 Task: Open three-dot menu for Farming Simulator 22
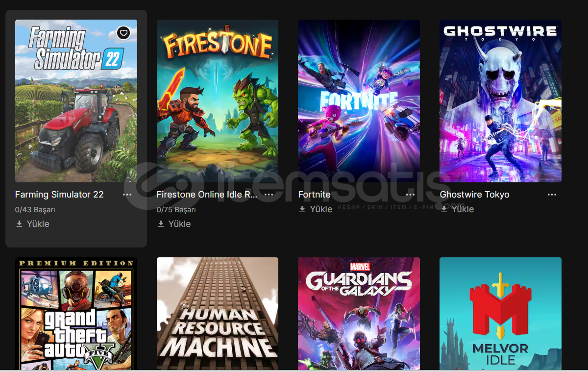(x=127, y=195)
